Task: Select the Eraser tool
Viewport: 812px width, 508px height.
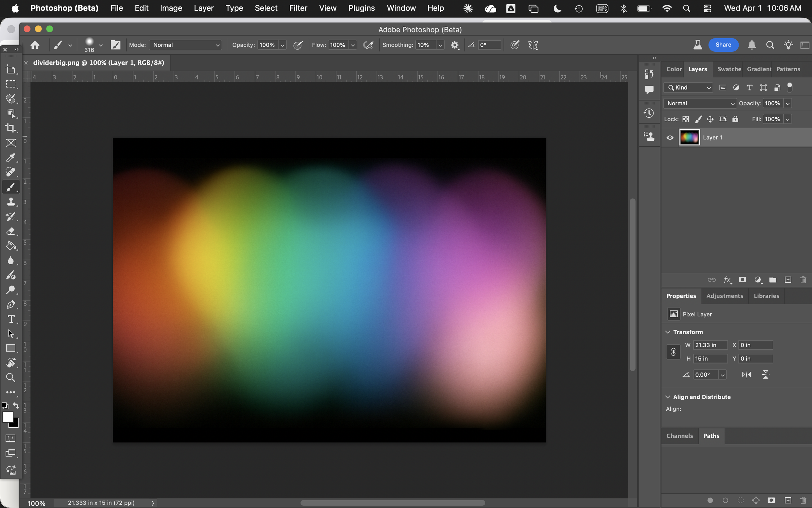Action: 11,231
